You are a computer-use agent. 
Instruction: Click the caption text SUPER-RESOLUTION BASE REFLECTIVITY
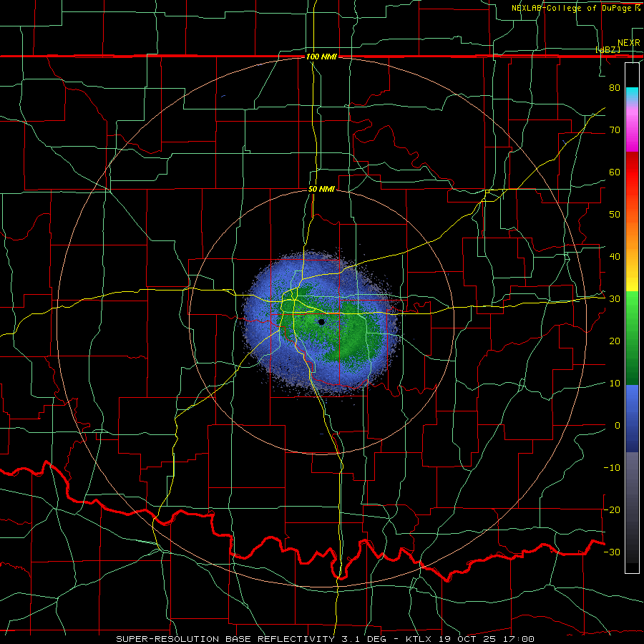[x=225, y=639]
